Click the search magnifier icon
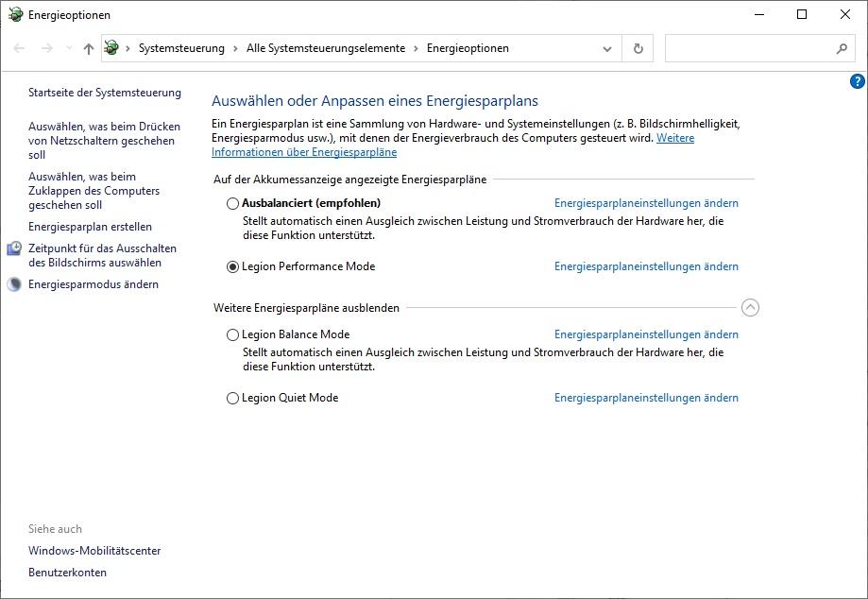The image size is (868, 599). (x=842, y=49)
